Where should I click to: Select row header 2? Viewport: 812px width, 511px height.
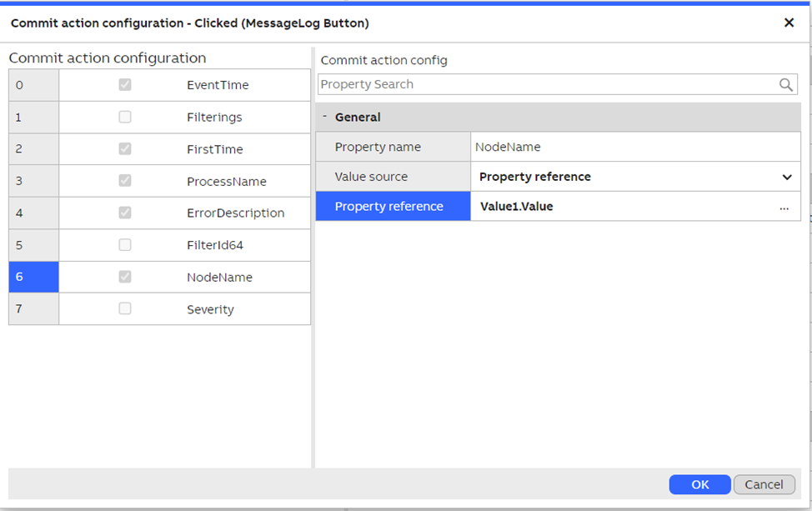click(33, 149)
